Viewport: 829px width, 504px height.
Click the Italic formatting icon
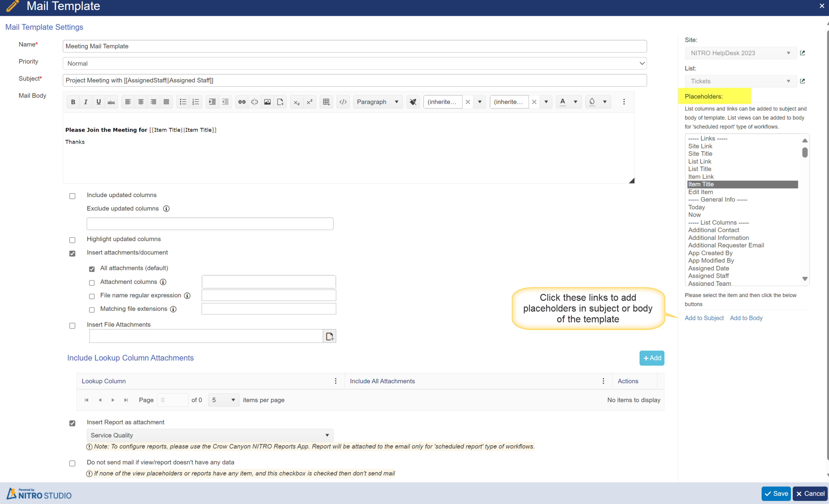(x=85, y=102)
